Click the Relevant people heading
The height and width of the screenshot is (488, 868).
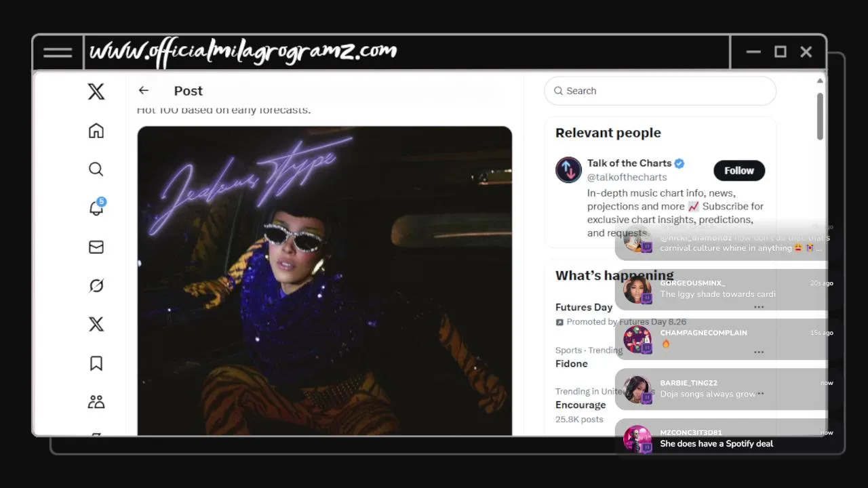[608, 133]
